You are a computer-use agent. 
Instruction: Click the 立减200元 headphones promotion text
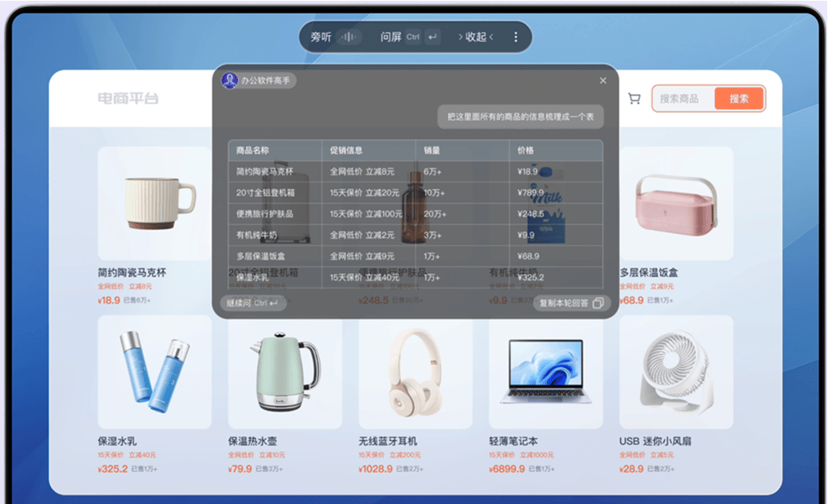point(405,455)
